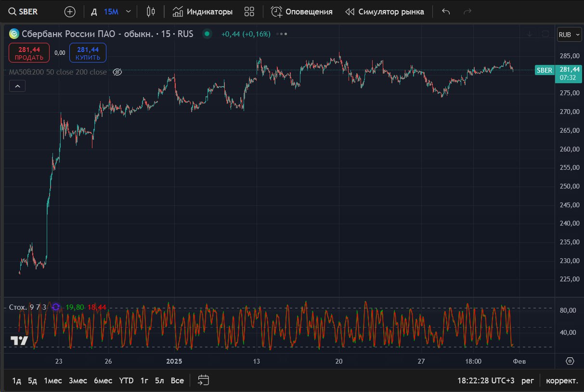Start Симулятор рынка replay mode
The image size is (584, 392).
385,12
